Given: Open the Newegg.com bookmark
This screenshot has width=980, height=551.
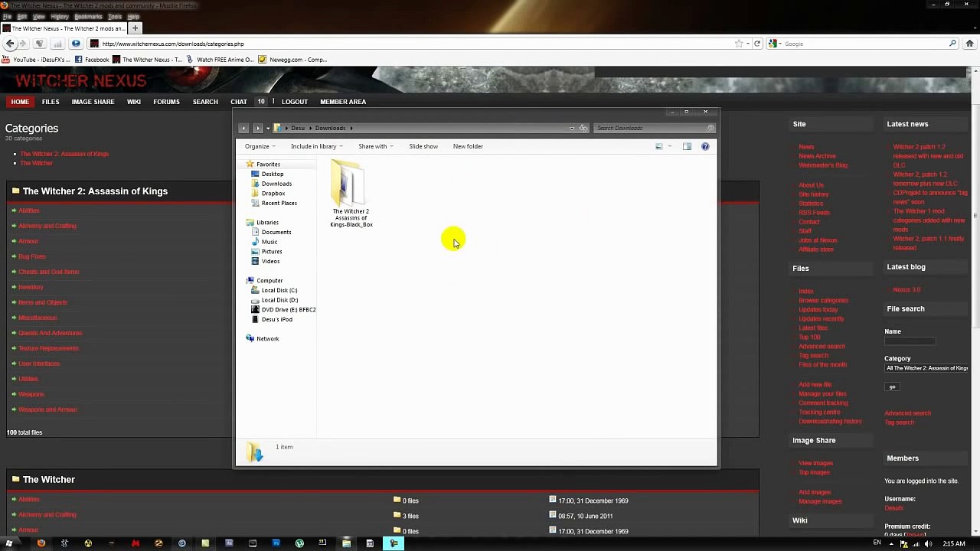Looking at the screenshot, I should click(x=292, y=60).
